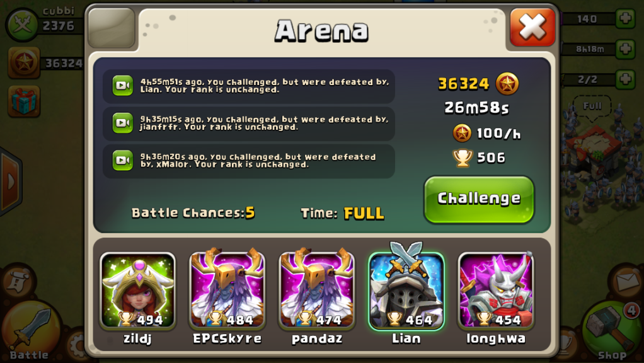Select opponent zildj portrait

[137, 291]
